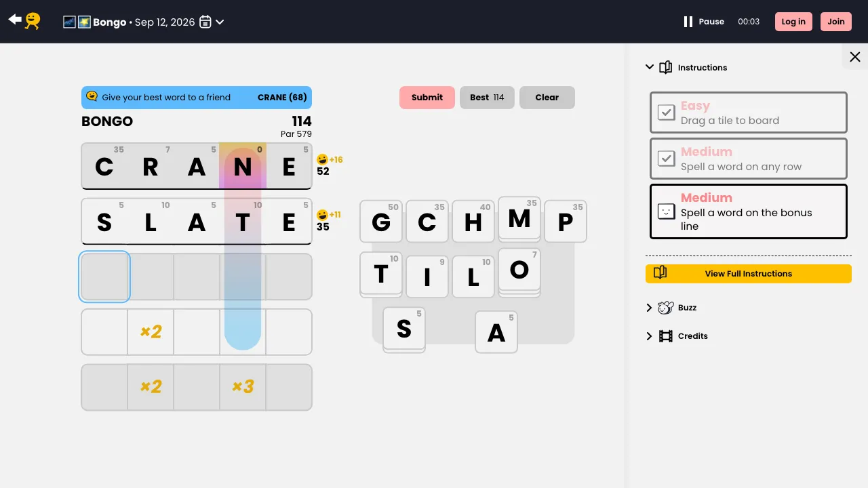Open the calendar date picker icon
Viewport: 868px width, 488px height.
(205, 22)
